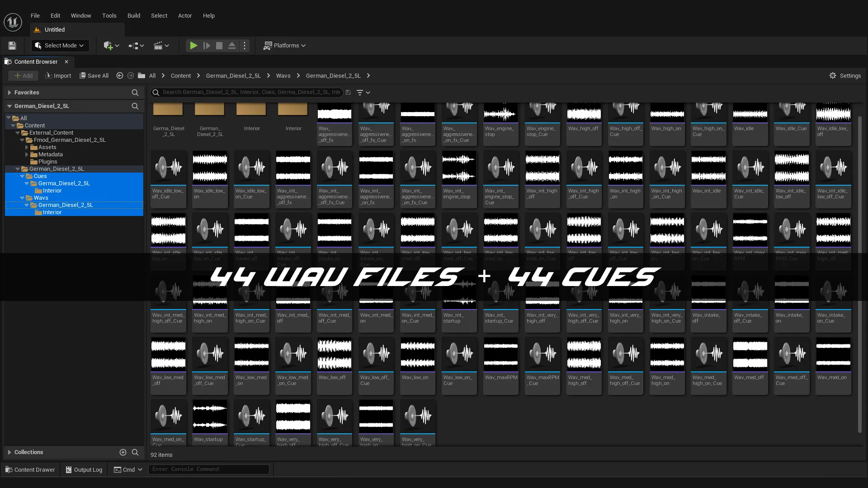Expand the Assets folder in tree
Screen dimensions: 868x488
point(27,147)
